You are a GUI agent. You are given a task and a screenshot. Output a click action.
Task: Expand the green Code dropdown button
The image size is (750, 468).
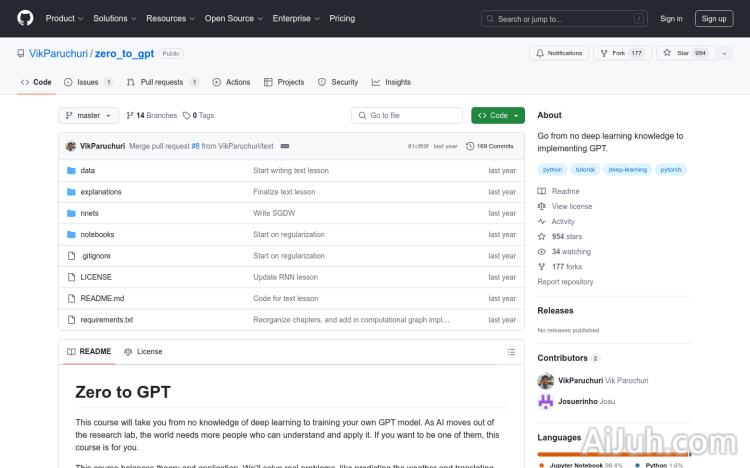coord(498,115)
